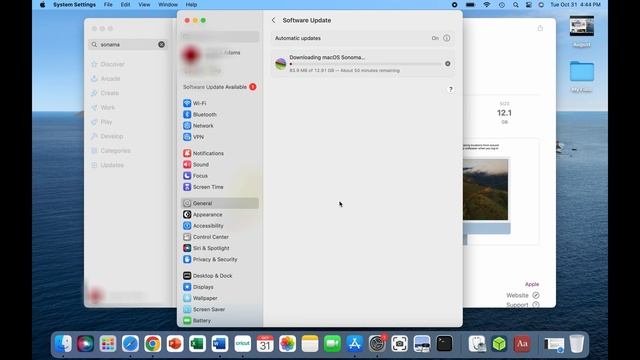This screenshot has height=360, width=640.
Task: Open the Help menu
Action: coord(191,5)
